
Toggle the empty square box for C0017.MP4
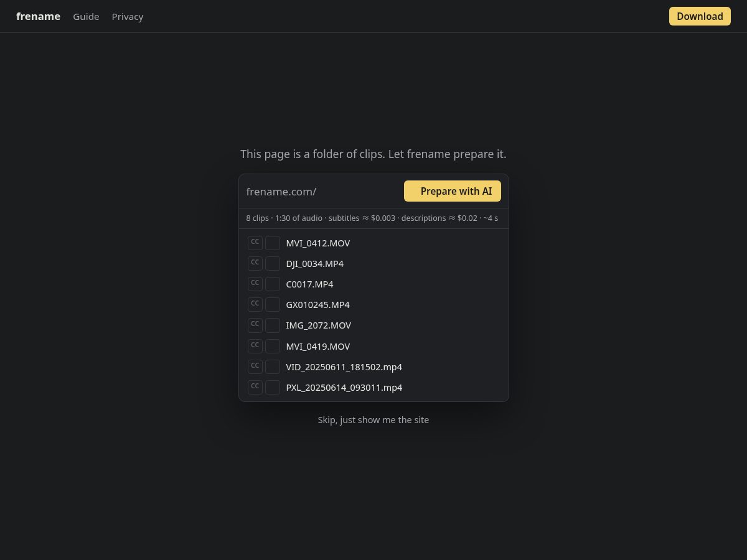tap(273, 284)
